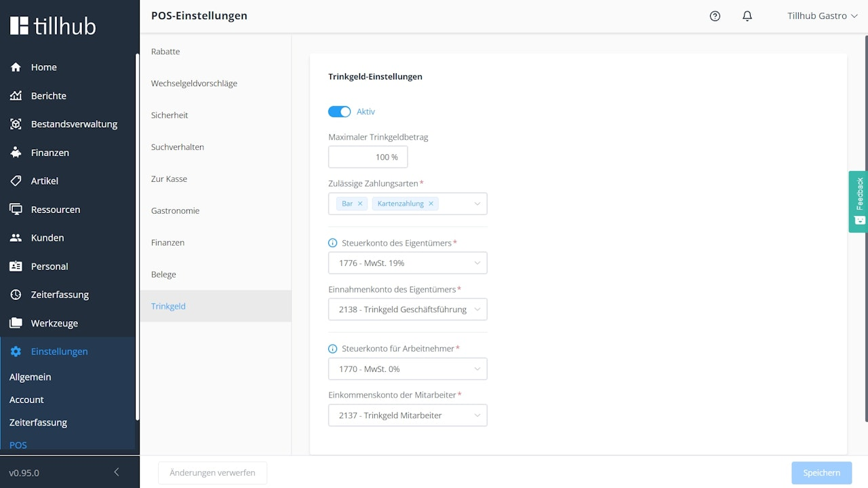868x488 pixels.
Task: Click the Artikel tag icon
Action: click(16, 181)
